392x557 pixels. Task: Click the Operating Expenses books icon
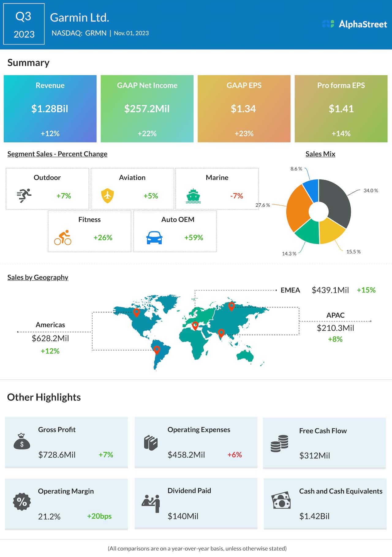click(x=151, y=442)
